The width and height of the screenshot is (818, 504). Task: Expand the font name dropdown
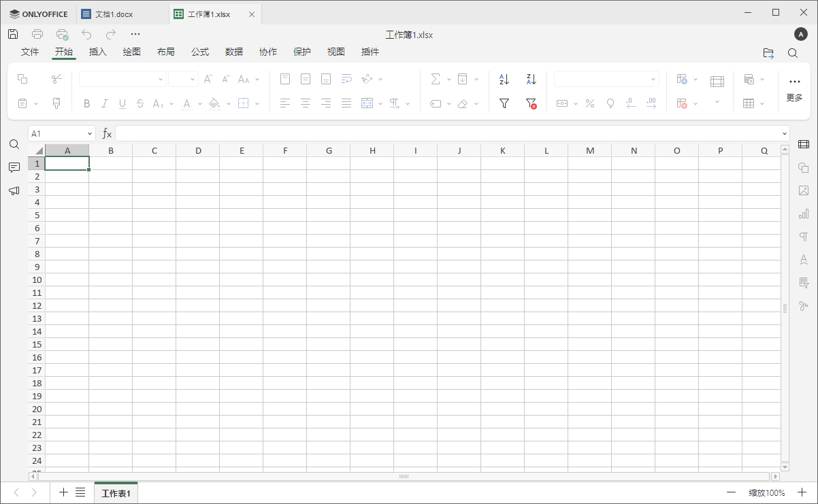pyautogui.click(x=161, y=80)
